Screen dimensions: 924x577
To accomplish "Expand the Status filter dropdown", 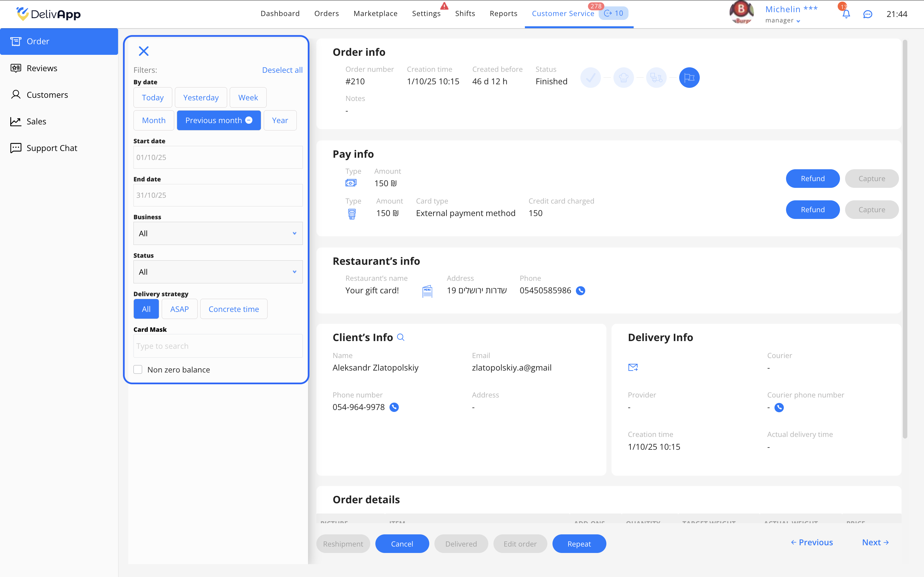I will [x=218, y=272].
